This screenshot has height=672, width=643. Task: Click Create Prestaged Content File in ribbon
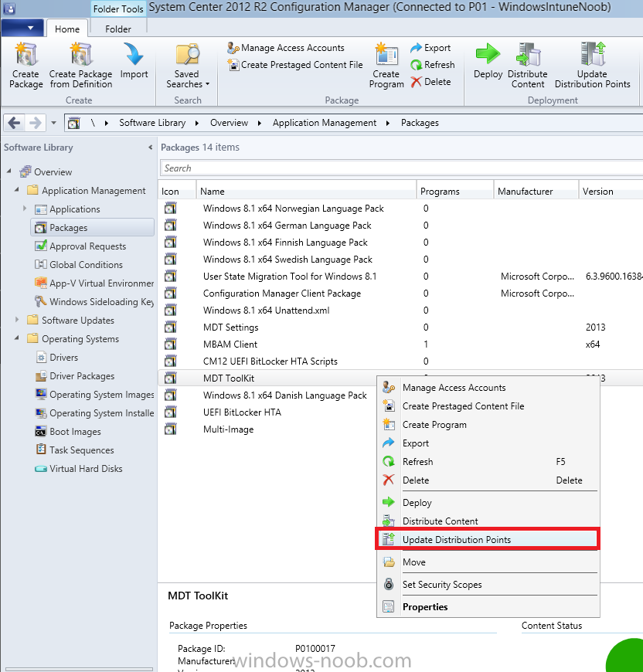pos(295,65)
